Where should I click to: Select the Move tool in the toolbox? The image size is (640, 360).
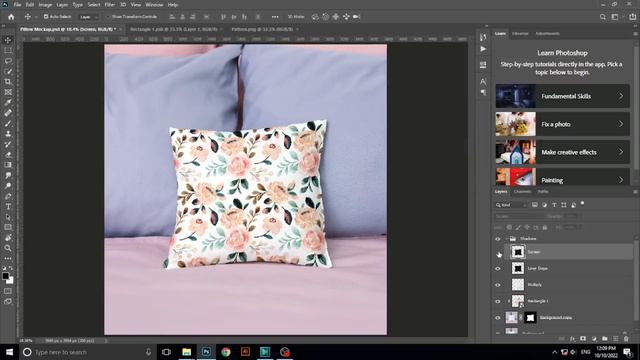click(8, 40)
